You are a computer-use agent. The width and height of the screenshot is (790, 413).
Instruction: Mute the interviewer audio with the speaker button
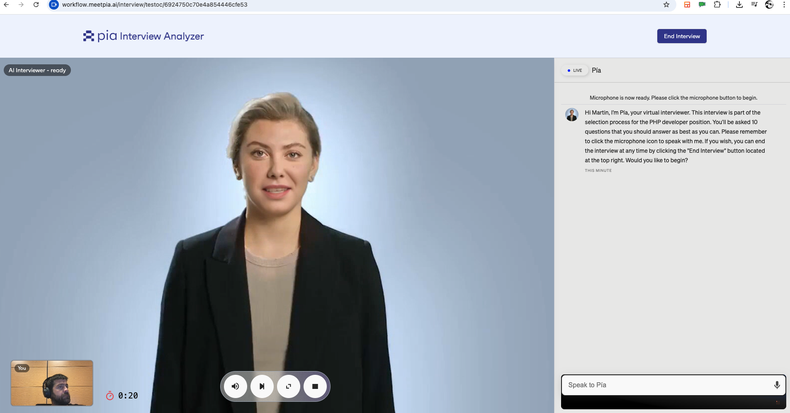(x=235, y=386)
